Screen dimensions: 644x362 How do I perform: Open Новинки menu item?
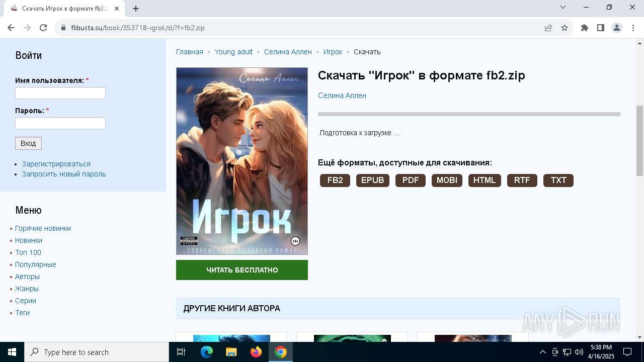pyautogui.click(x=29, y=240)
